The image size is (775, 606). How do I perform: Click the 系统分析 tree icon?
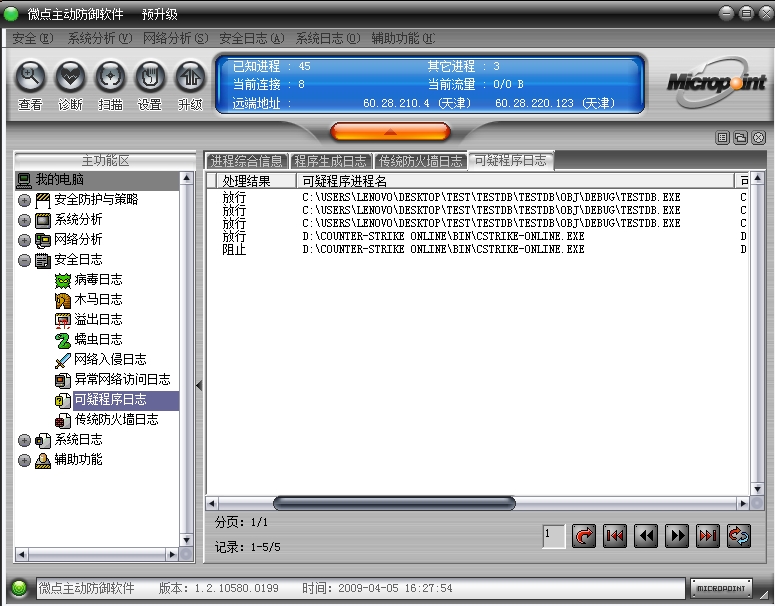tap(43, 220)
